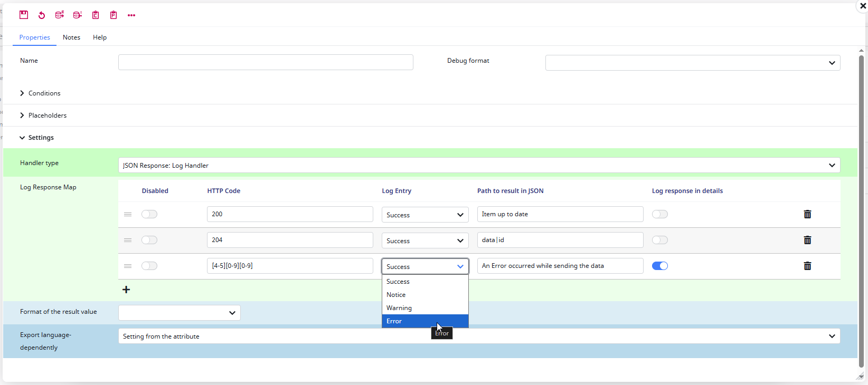The height and width of the screenshot is (385, 868).
Task: Open Log Entry dropdown for the 204 row
Action: pos(425,240)
